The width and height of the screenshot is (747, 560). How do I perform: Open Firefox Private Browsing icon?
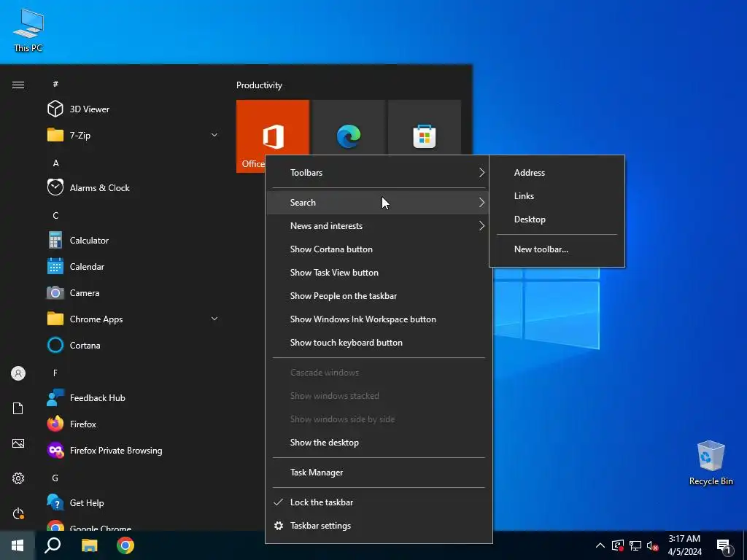click(x=55, y=450)
